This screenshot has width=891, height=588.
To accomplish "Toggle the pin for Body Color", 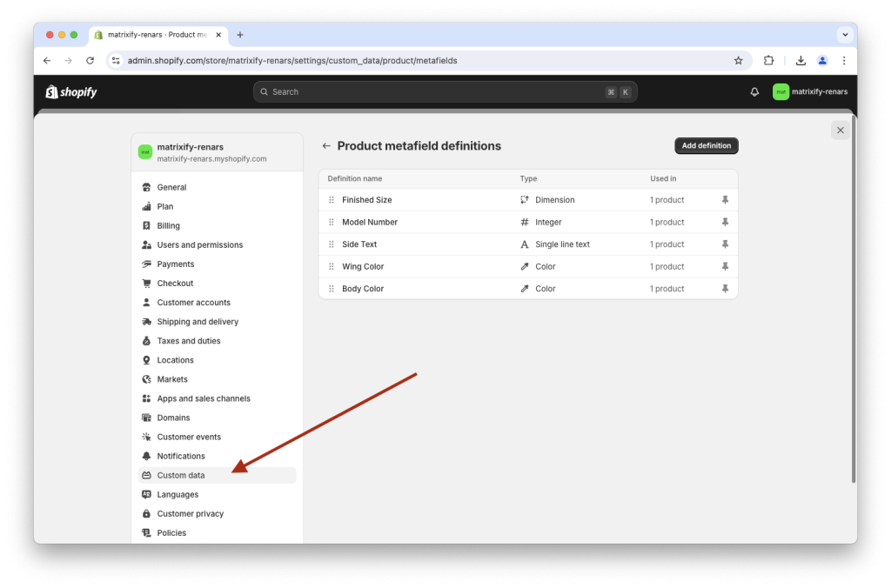I will pos(725,288).
